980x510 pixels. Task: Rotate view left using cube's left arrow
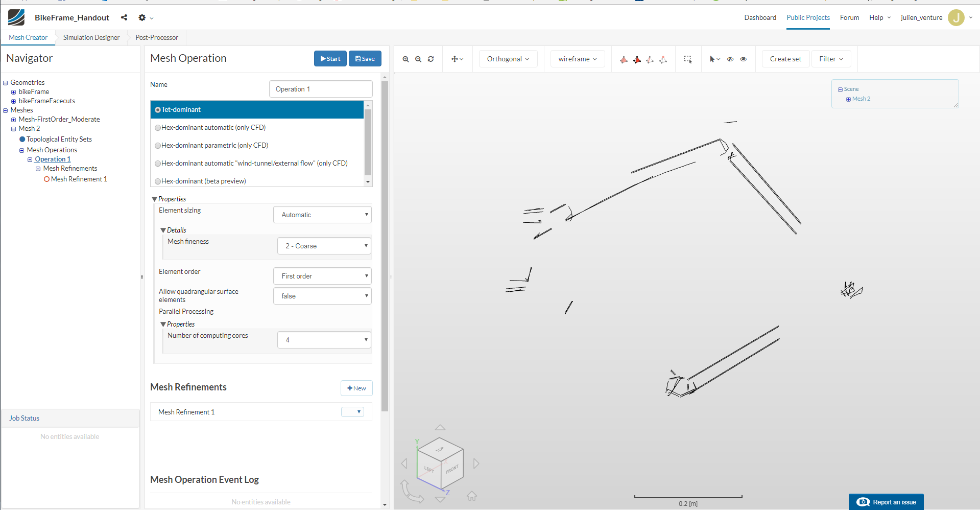tap(404, 463)
